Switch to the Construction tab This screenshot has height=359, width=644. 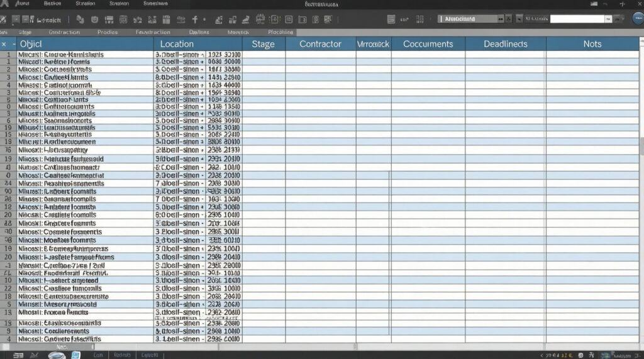(64, 32)
